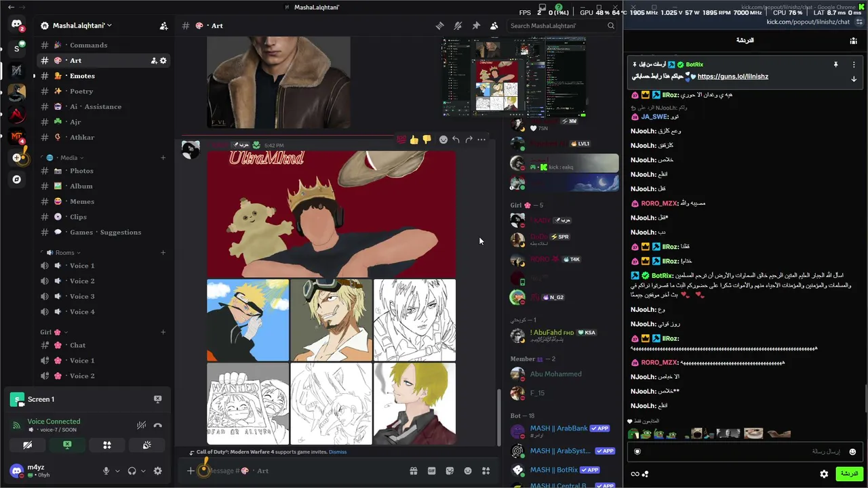Image resolution: width=868 pixels, height=488 pixels.
Task: Open the GIF picker in Discord message box
Action: point(431,471)
